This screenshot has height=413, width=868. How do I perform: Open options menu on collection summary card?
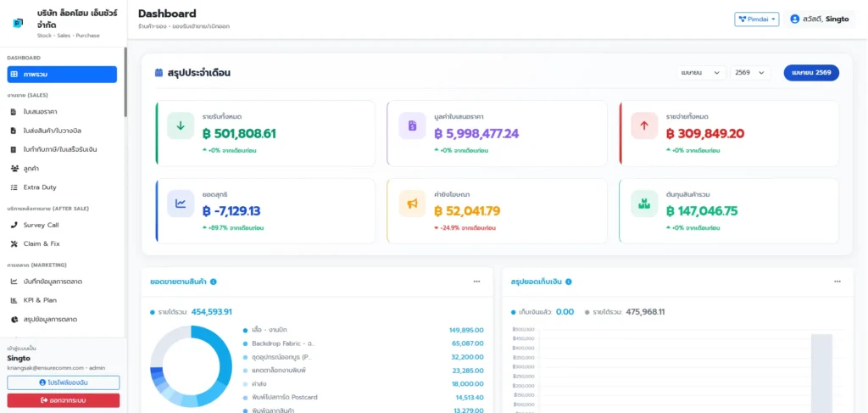pos(837,282)
